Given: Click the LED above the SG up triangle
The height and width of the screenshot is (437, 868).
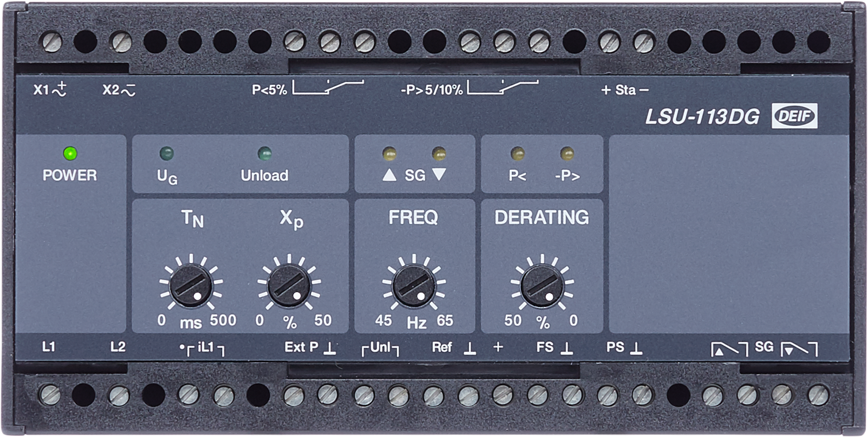Looking at the screenshot, I should pos(389,154).
